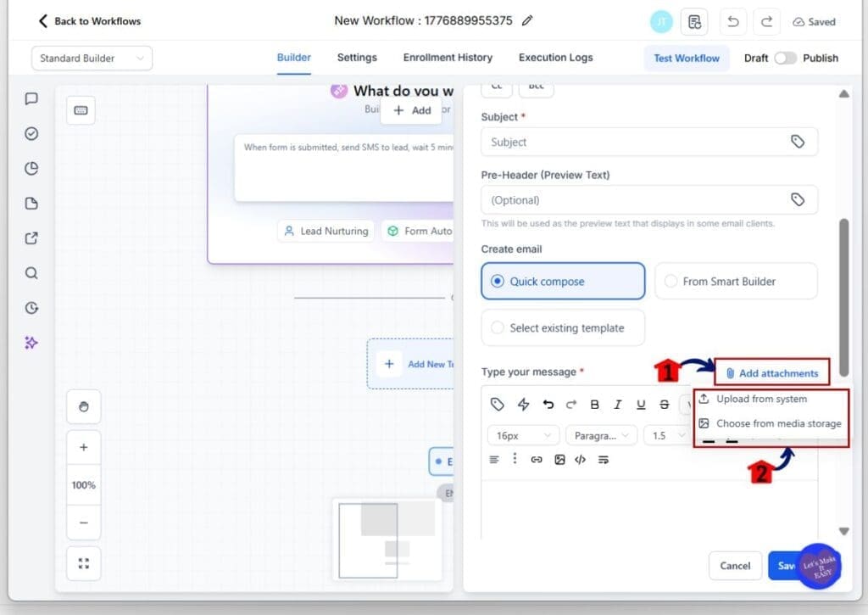The height and width of the screenshot is (615, 868).
Task: Click the Test Workflow button
Action: pyautogui.click(x=686, y=59)
